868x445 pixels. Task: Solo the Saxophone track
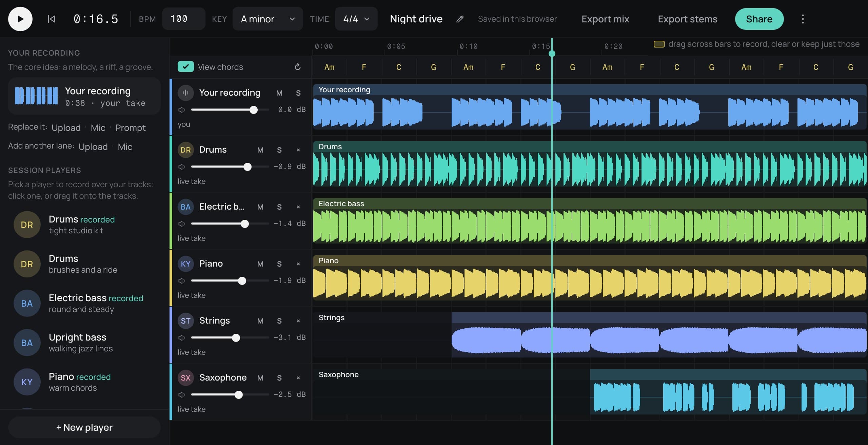(x=279, y=378)
